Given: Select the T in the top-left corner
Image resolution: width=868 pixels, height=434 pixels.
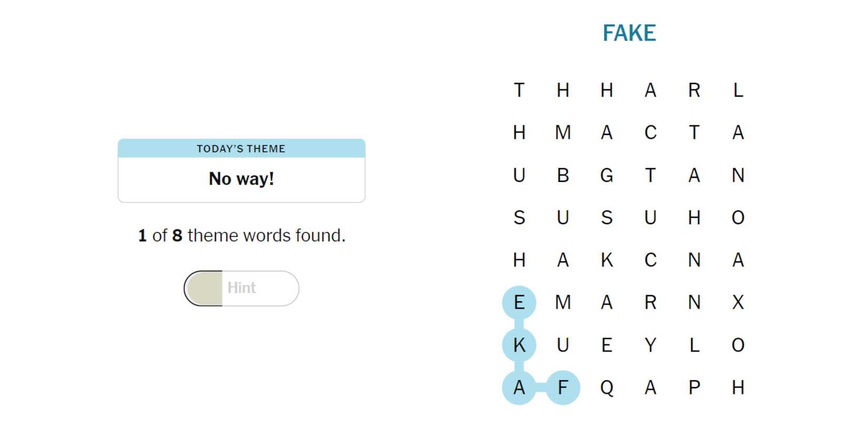Looking at the screenshot, I should tap(519, 90).
